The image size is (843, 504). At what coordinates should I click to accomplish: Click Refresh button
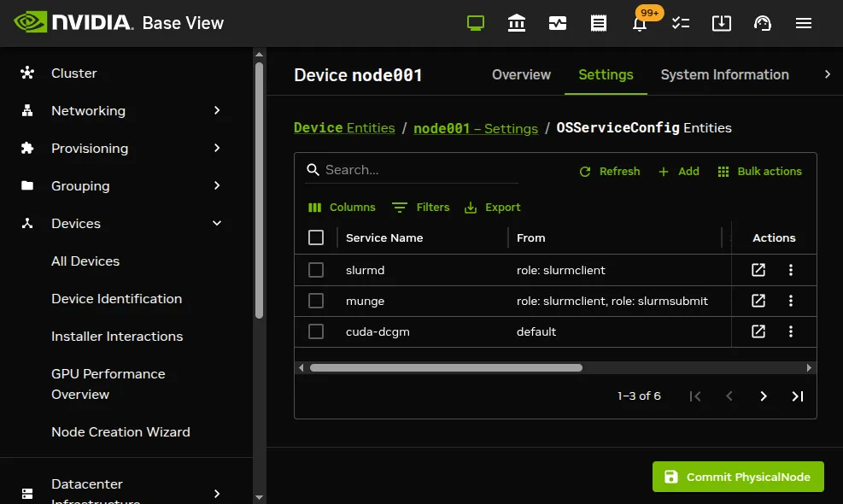[x=609, y=171]
